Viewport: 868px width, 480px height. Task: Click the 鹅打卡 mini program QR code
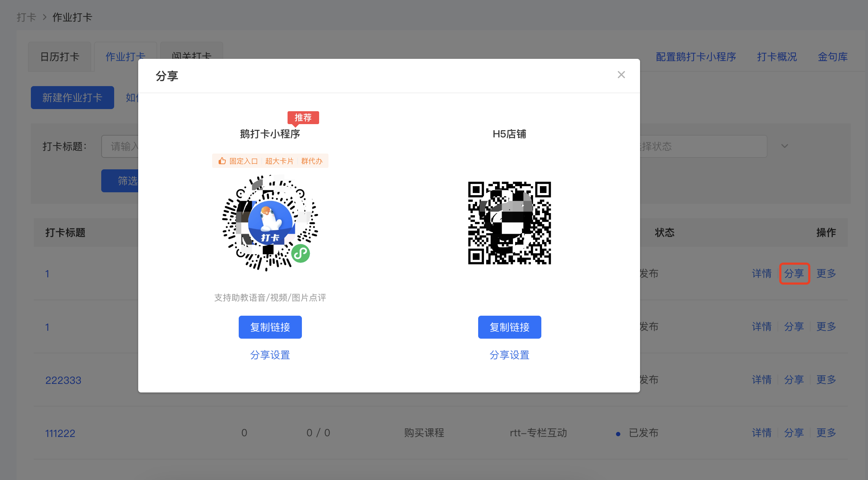[270, 223]
